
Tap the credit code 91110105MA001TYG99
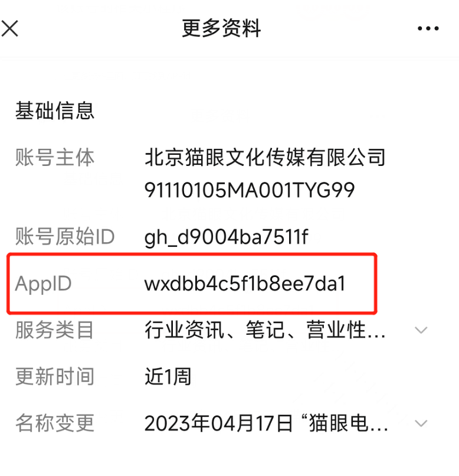(x=249, y=190)
